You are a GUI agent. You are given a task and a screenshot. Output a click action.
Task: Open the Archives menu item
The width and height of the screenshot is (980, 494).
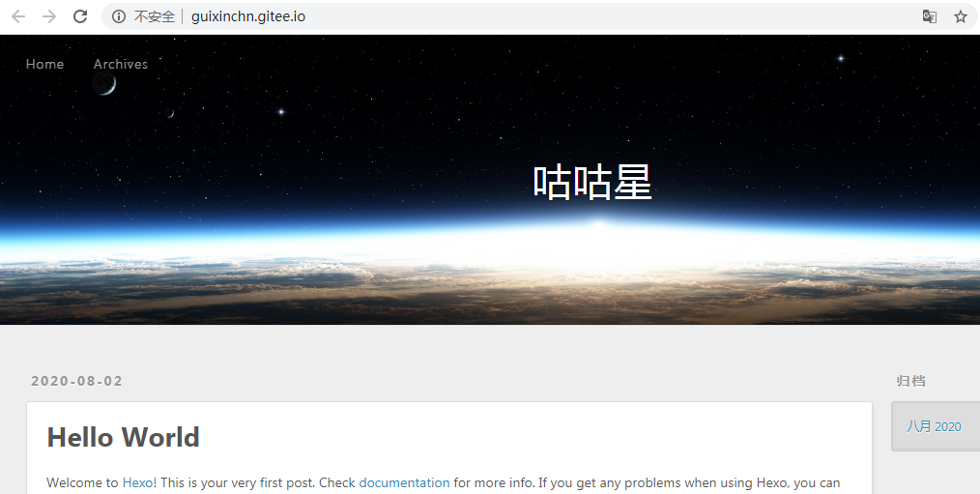pos(121,64)
